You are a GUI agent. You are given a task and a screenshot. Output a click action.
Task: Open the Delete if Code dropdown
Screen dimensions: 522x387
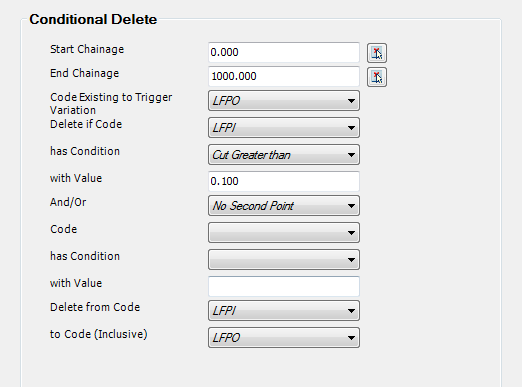tap(284, 127)
